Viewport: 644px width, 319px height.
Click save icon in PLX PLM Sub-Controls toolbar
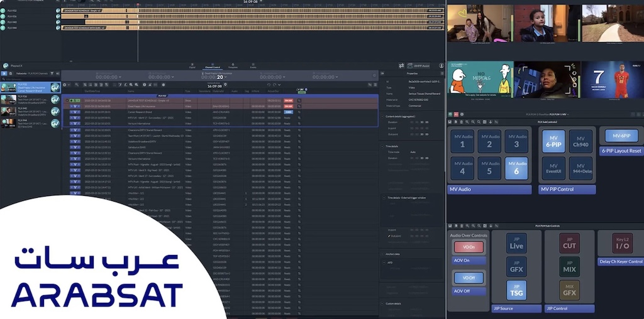[450, 226]
